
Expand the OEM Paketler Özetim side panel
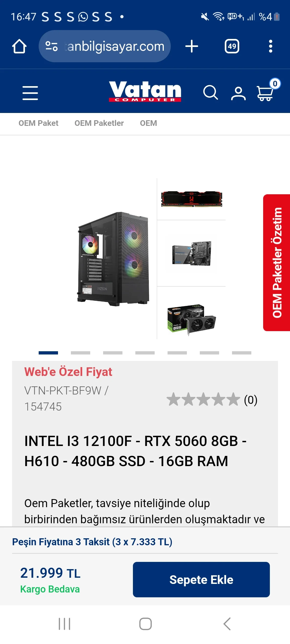point(277,262)
